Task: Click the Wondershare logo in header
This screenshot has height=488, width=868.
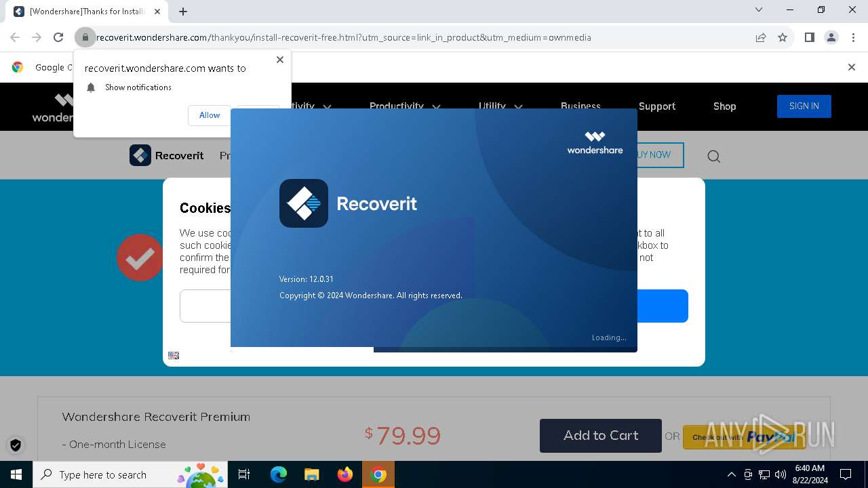Action: 53,107
